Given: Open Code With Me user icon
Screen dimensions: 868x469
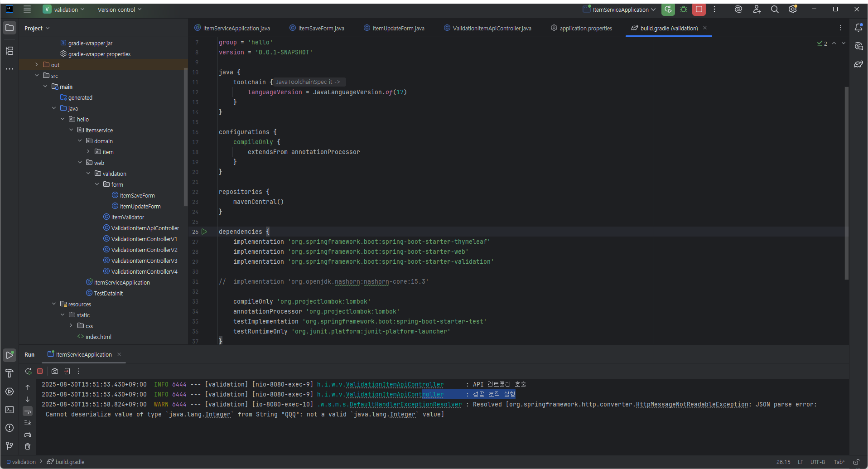Looking at the screenshot, I should coord(757,10).
